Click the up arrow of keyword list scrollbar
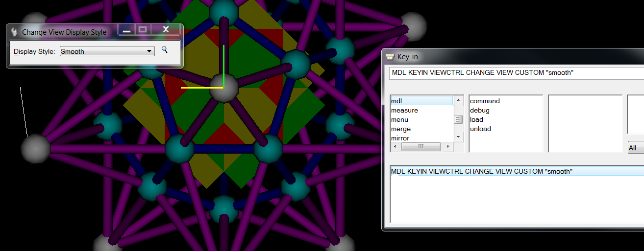644x251 pixels. point(458,100)
